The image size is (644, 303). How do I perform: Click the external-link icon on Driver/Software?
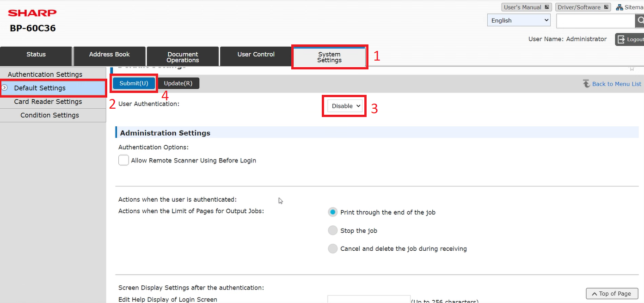point(606,6)
